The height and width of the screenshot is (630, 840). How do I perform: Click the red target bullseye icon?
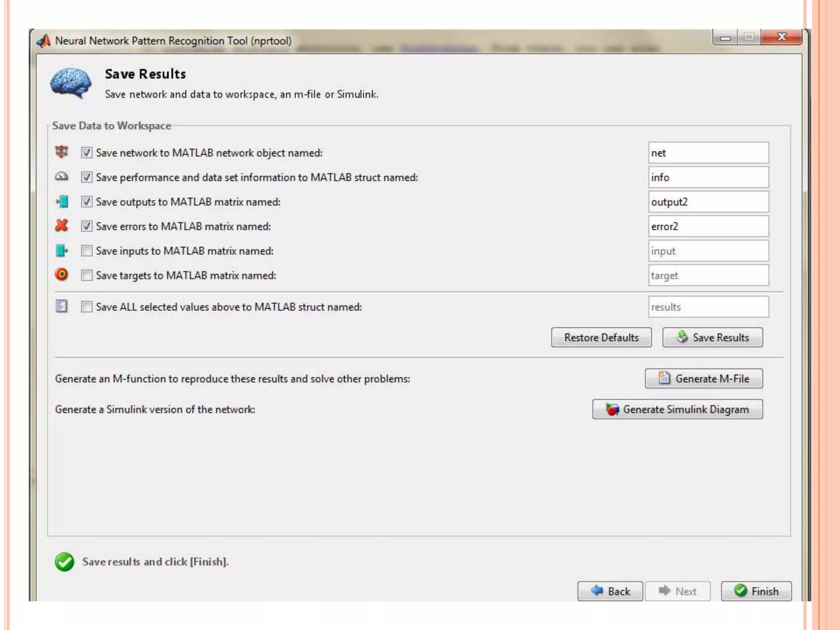[62, 274]
